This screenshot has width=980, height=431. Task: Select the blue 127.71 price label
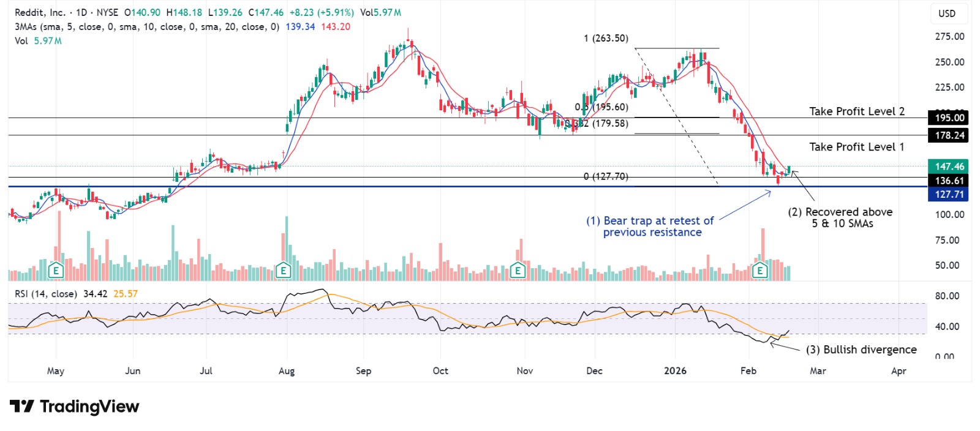pos(949,195)
